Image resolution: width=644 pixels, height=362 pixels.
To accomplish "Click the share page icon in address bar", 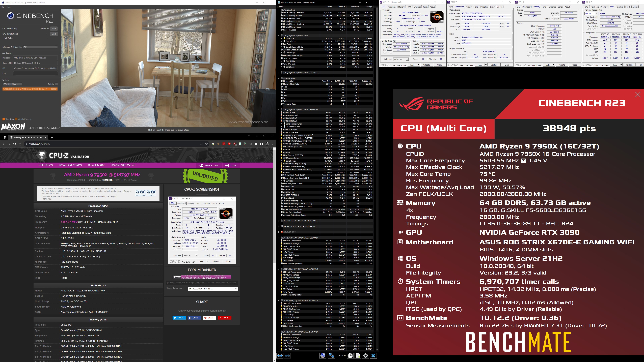I will click(x=201, y=144).
